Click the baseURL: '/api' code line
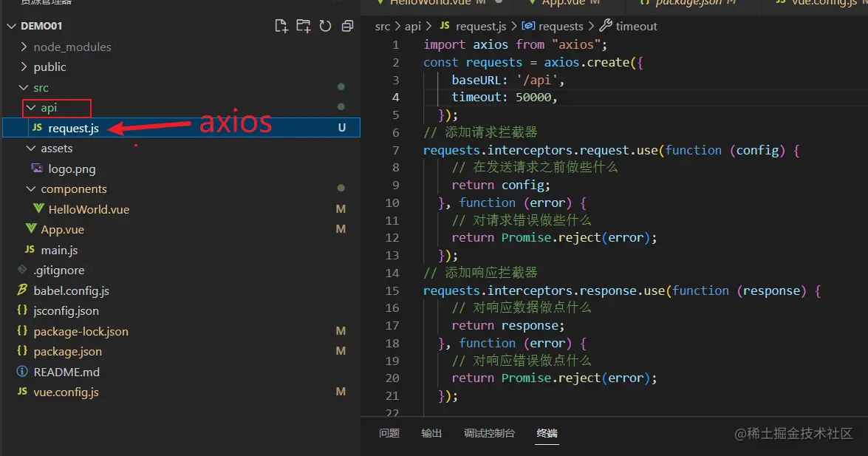 [x=508, y=80]
